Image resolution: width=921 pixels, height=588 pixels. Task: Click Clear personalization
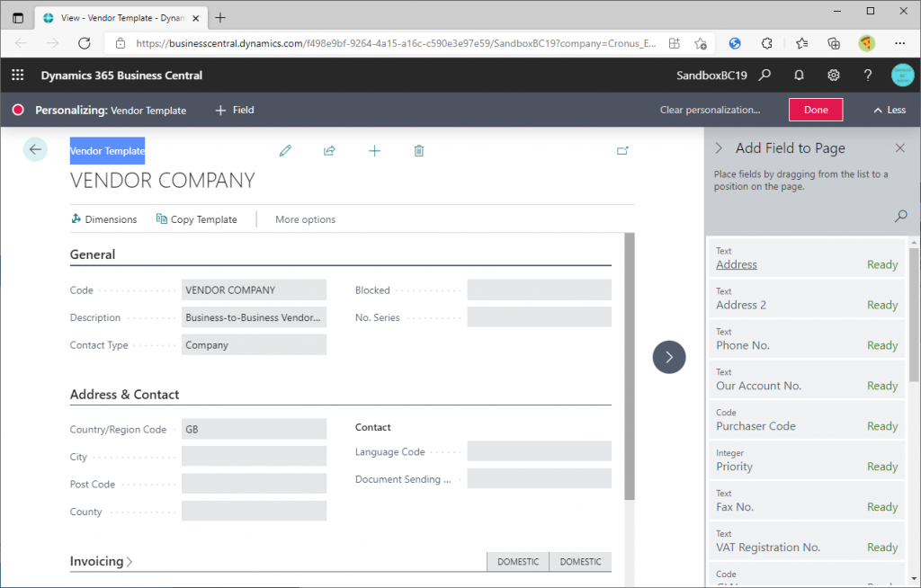710,110
